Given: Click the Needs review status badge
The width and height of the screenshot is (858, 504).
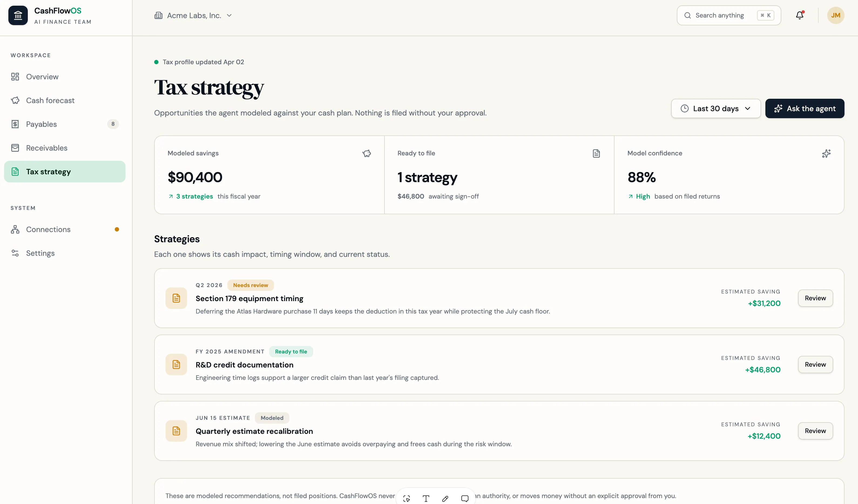Looking at the screenshot, I should (251, 285).
